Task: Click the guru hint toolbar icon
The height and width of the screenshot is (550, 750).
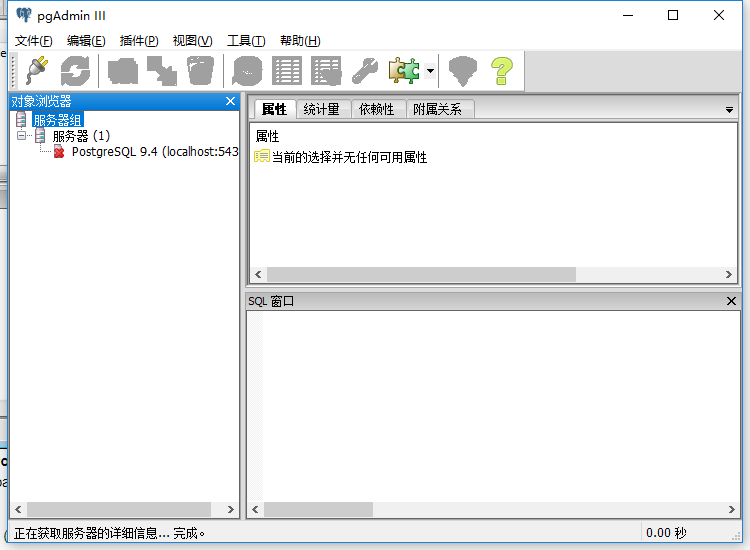Action: click(463, 71)
